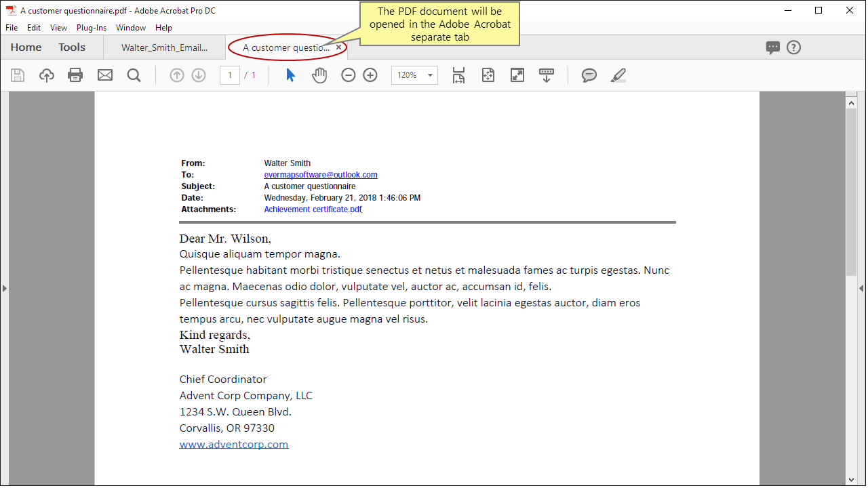Click inside the page number field

tap(229, 75)
